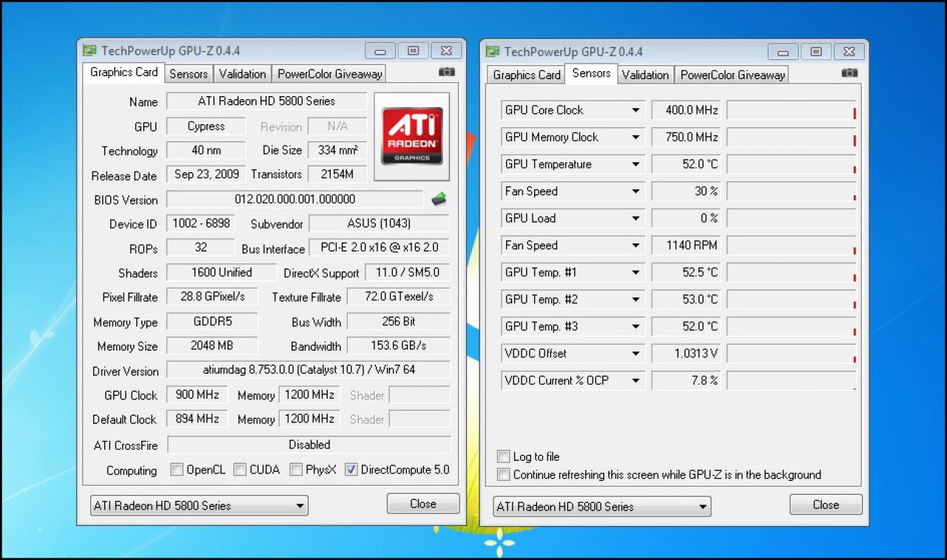Click the GPU Core Clock graph bar
This screenshot has height=560, width=947.
[x=791, y=110]
